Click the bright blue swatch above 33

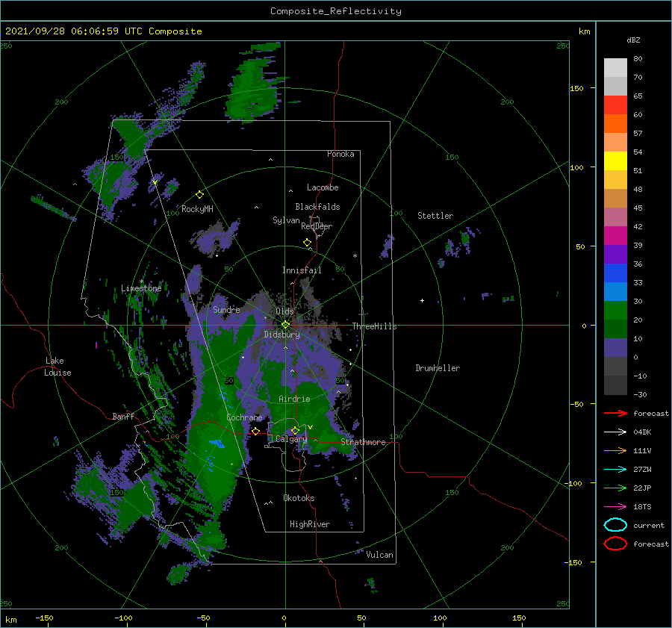[x=615, y=273]
